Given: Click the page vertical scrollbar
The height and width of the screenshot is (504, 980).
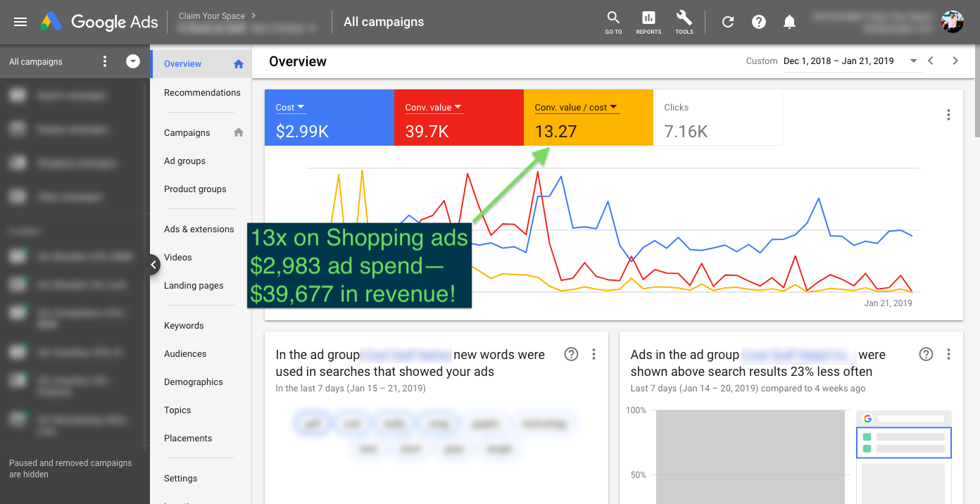Looking at the screenshot, I should (976, 92).
